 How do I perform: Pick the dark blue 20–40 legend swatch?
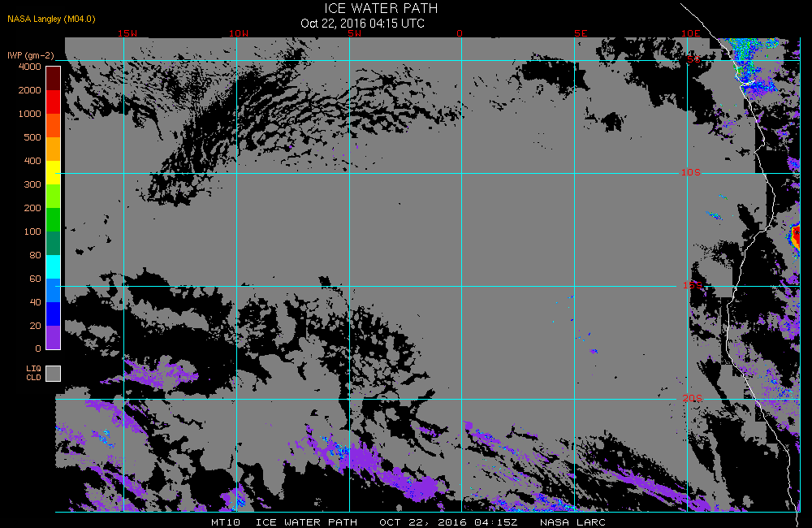[x=54, y=314]
